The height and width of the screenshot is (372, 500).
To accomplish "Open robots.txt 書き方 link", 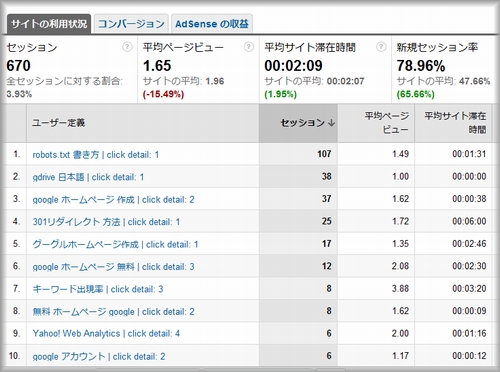I will 96,155.
